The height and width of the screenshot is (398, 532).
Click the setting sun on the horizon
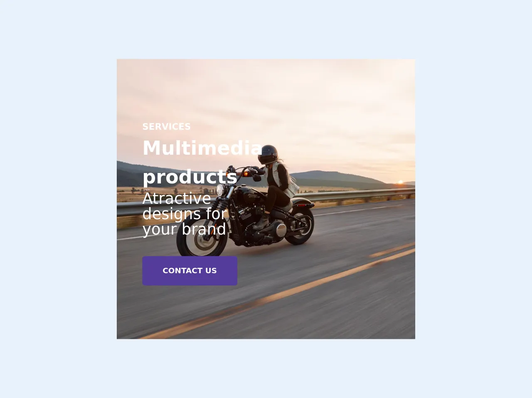pyautogui.click(x=401, y=182)
